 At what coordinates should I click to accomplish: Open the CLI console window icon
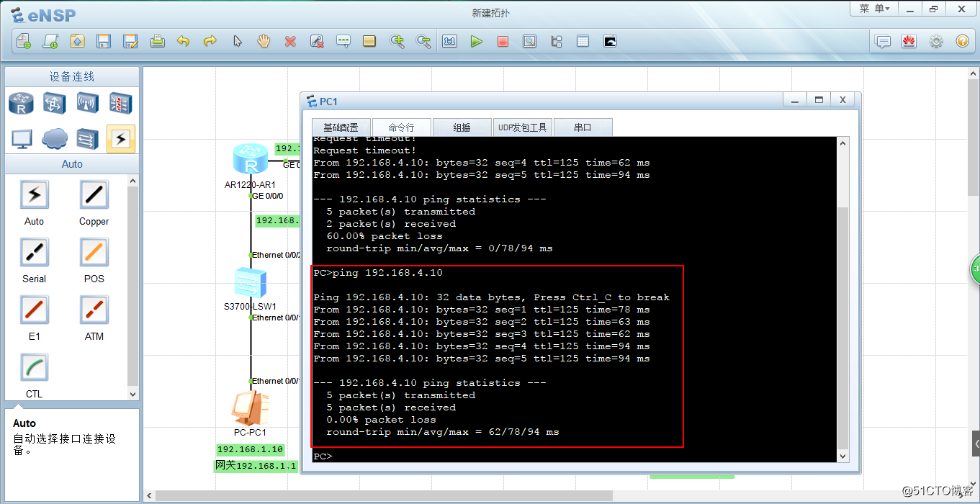(610, 41)
